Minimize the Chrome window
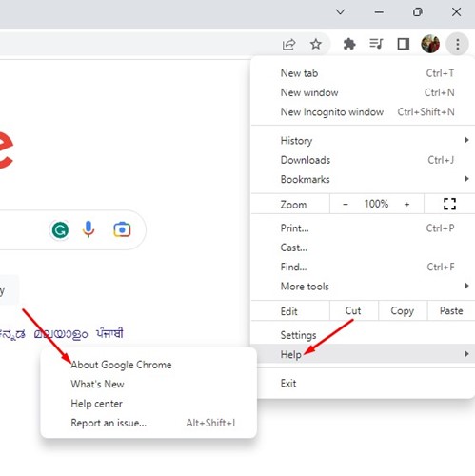The image size is (475, 476). click(x=379, y=12)
